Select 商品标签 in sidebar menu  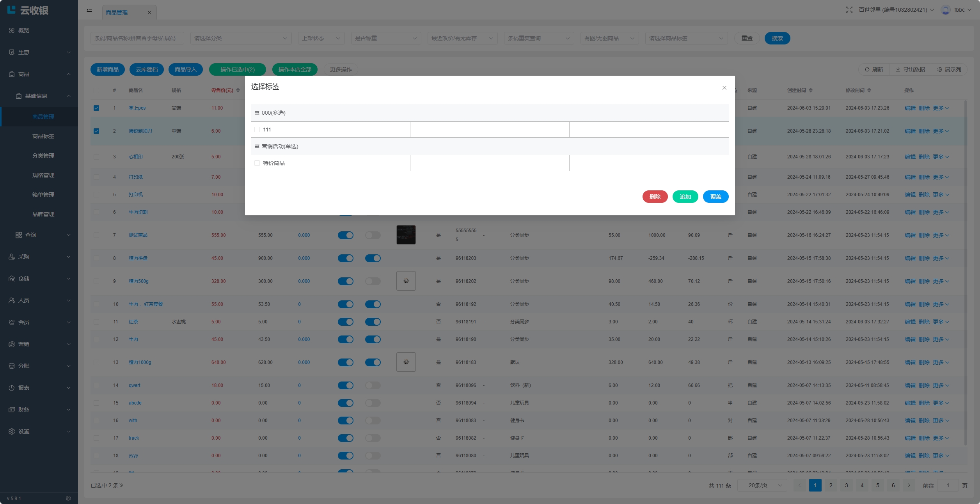click(43, 136)
